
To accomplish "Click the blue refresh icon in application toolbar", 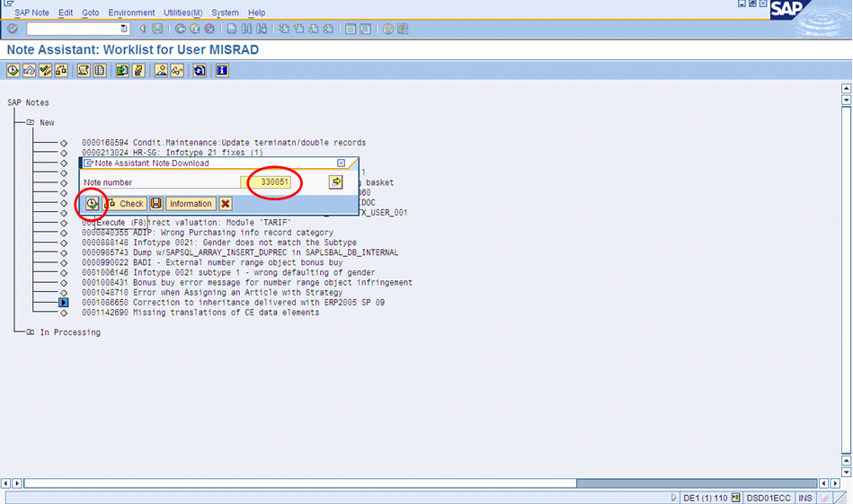I will tap(200, 70).
